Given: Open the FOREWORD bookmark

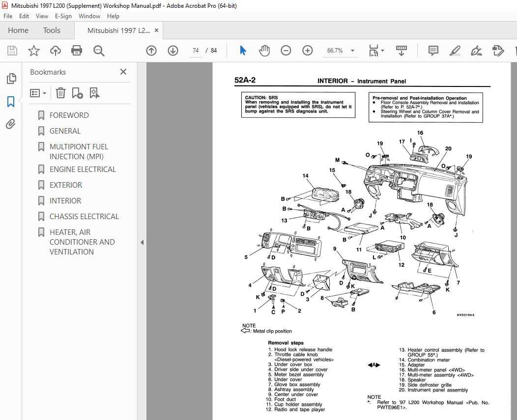Looking at the screenshot, I should click(x=69, y=115).
